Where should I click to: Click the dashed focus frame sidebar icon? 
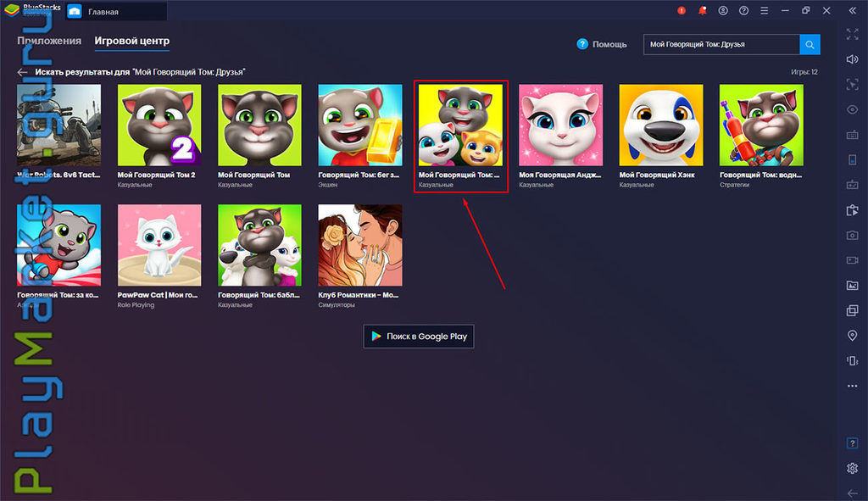click(853, 84)
